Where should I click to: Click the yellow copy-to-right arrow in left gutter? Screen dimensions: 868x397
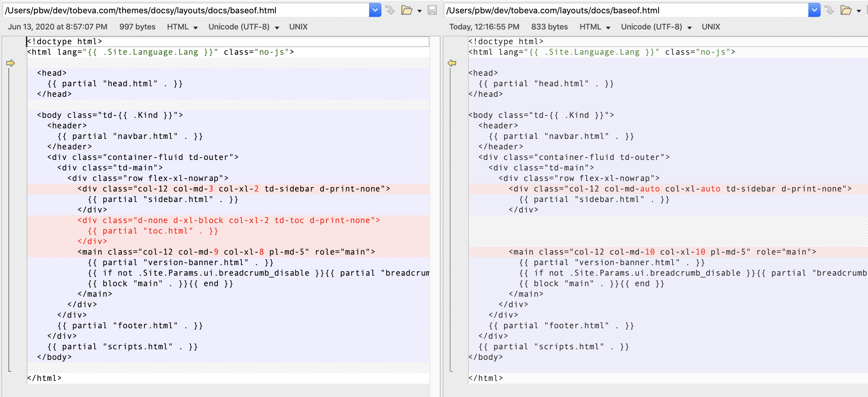pos(11,63)
